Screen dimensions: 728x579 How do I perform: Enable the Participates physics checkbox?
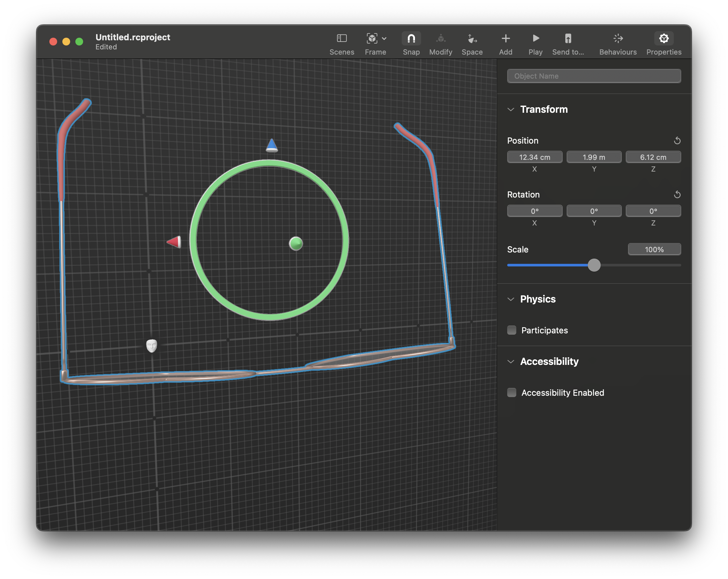click(x=511, y=330)
